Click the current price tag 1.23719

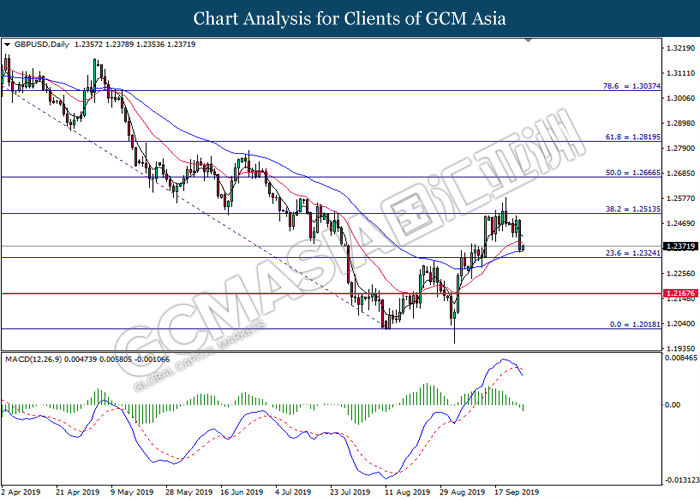point(680,246)
